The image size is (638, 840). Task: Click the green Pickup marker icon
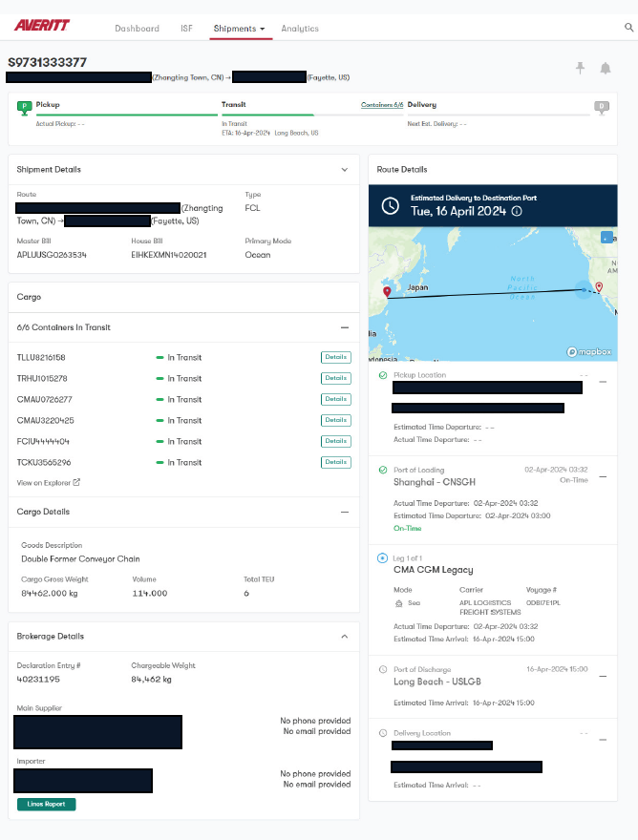point(24,108)
